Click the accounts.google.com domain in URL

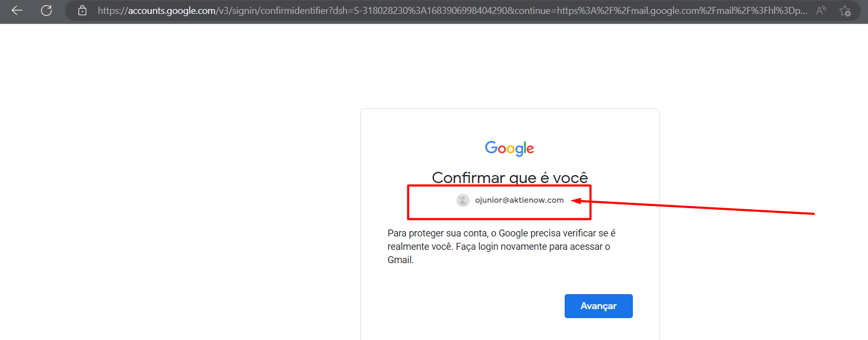(172, 11)
